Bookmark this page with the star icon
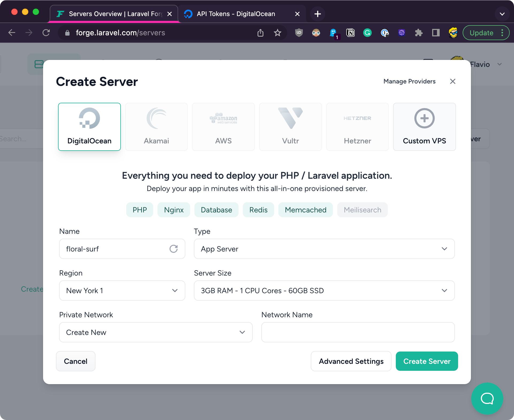The image size is (514, 420). click(277, 33)
